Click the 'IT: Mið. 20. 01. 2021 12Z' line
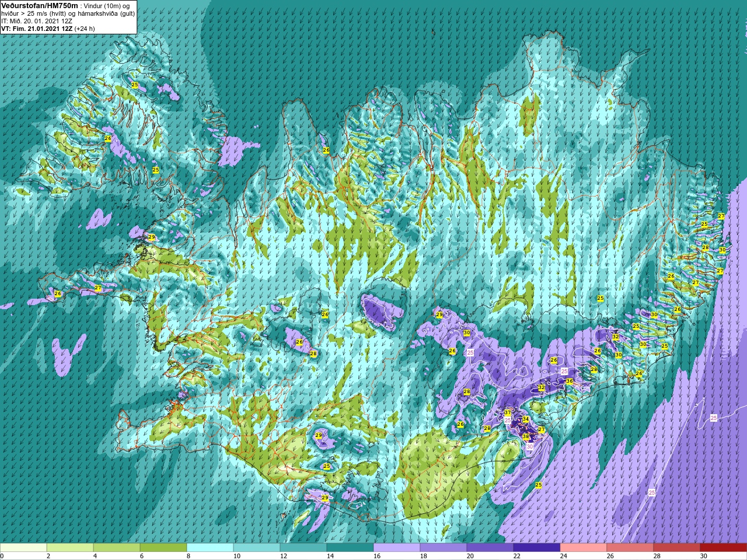The width and height of the screenshot is (747, 560). click(x=38, y=21)
